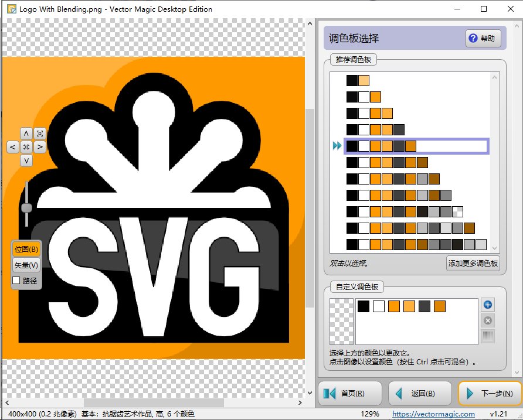Click the vertical scrollbar thumb beside image
The width and height of the screenshot is (523, 420).
[310, 208]
